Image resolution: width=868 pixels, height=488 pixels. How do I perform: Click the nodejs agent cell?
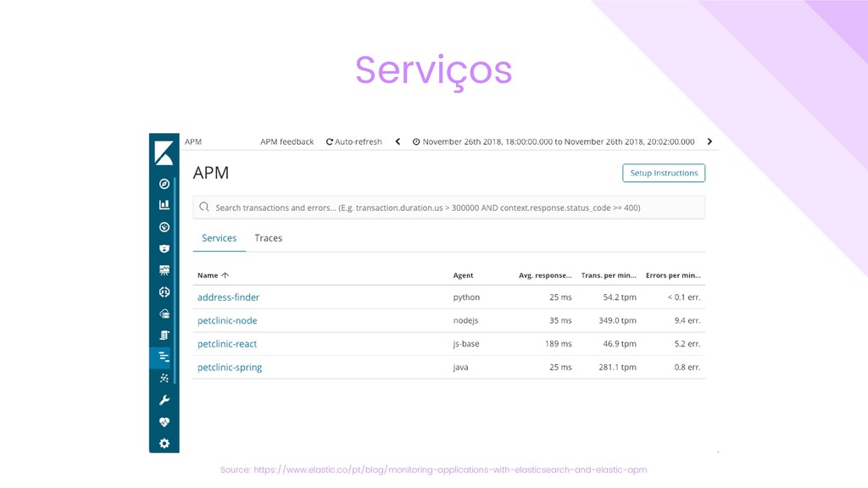coord(465,320)
